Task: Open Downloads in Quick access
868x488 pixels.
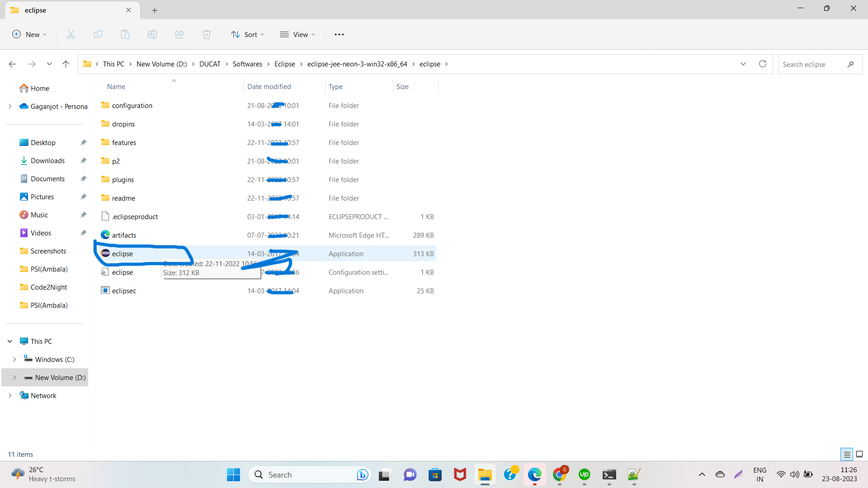Action: (x=42, y=161)
